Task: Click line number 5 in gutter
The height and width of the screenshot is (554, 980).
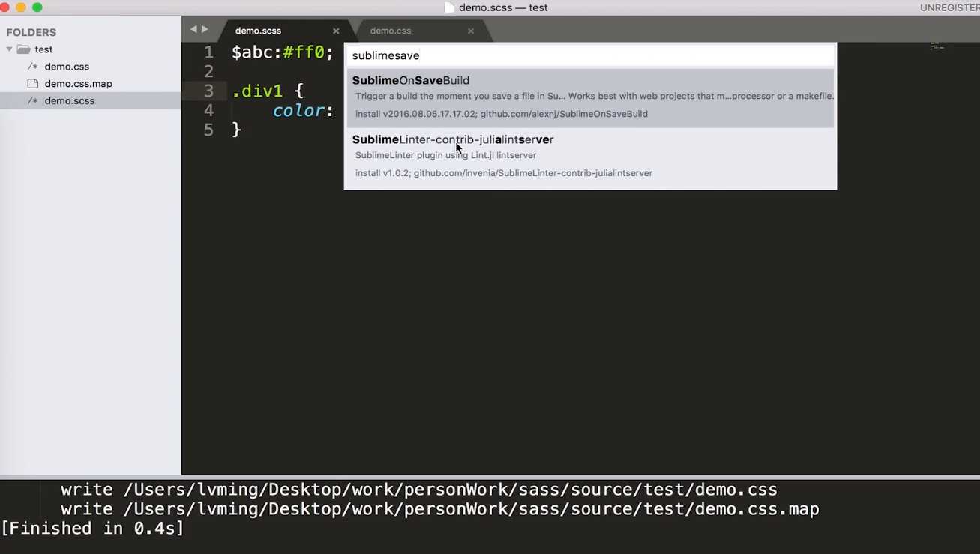Action: pyautogui.click(x=208, y=130)
